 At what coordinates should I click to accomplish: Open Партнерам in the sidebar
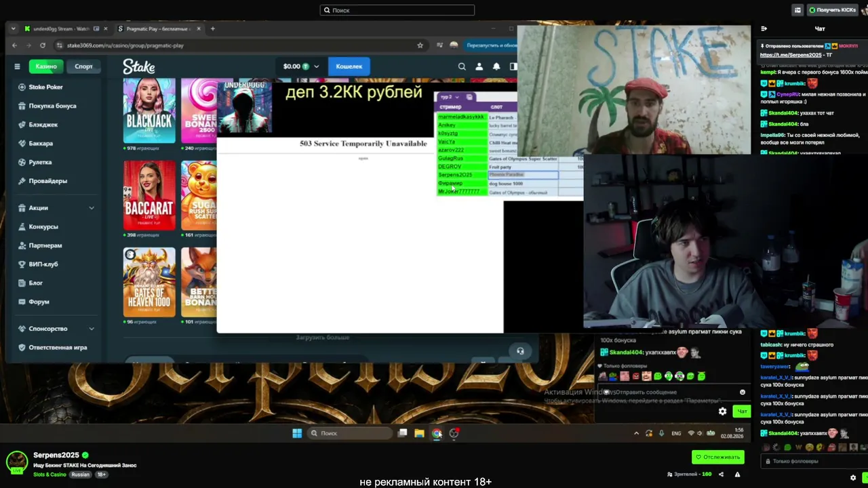tap(39, 245)
